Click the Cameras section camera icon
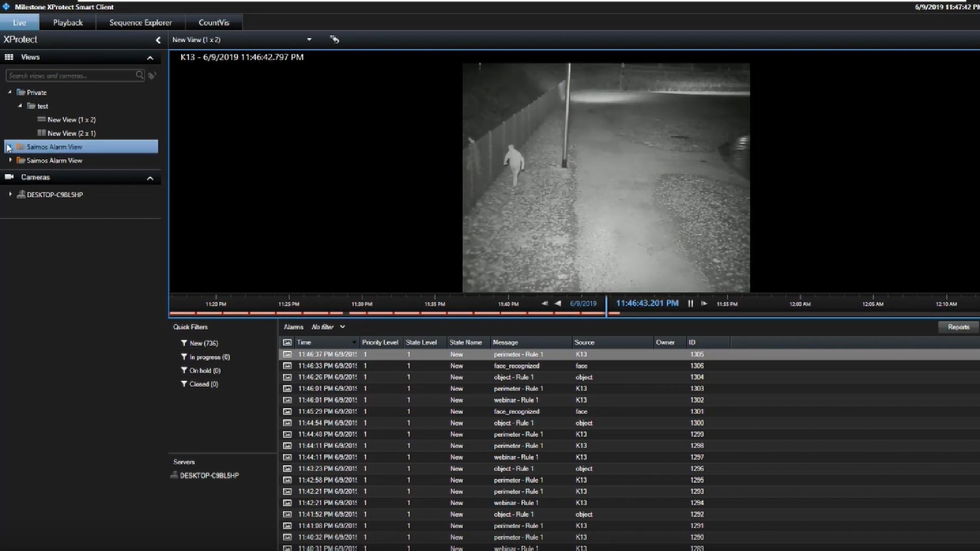The height and width of the screenshot is (551, 980). pos(9,177)
